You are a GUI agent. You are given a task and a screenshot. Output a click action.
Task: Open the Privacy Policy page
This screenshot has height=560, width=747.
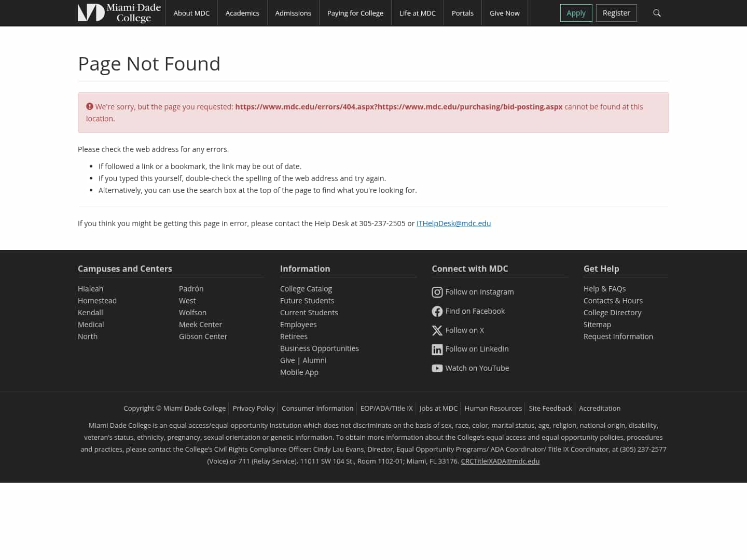[x=254, y=408]
